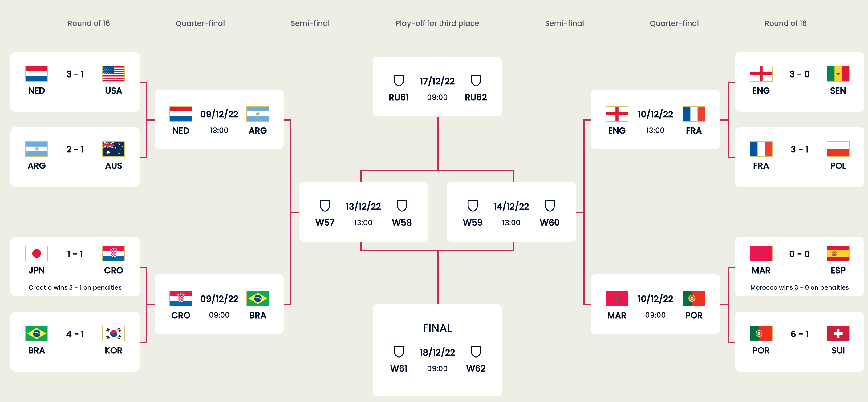Click the W62 shield in the Final card
Screen dimensions: 868x402
[x=476, y=352]
